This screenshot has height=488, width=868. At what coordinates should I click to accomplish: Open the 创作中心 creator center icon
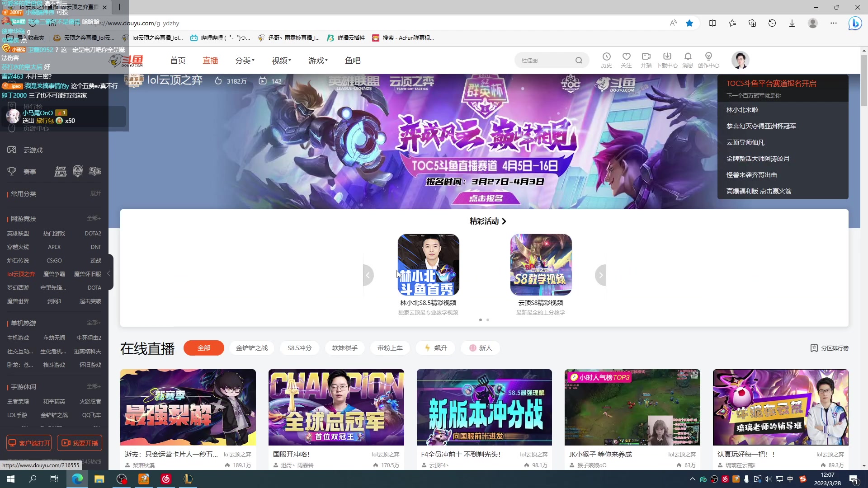[x=708, y=60]
